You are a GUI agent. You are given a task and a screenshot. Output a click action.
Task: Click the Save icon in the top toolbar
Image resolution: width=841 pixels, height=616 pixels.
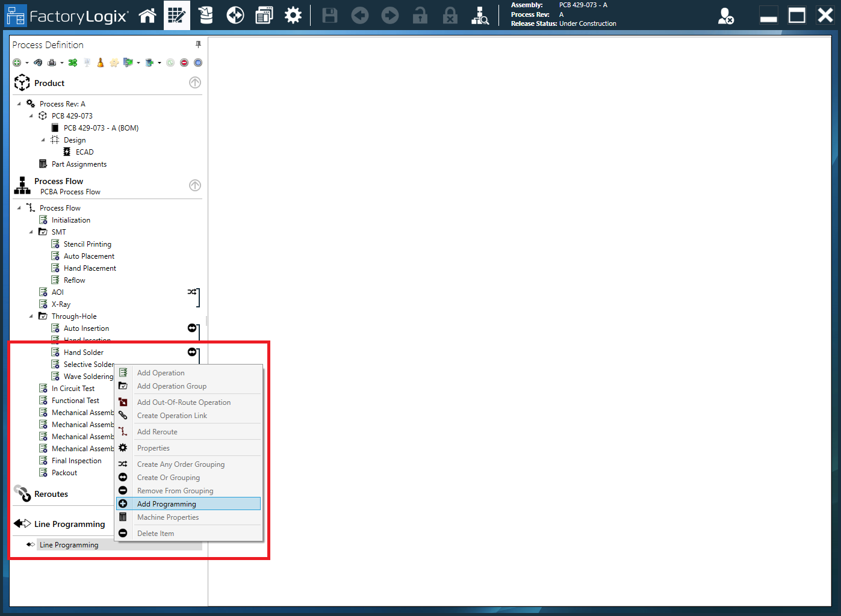click(329, 16)
